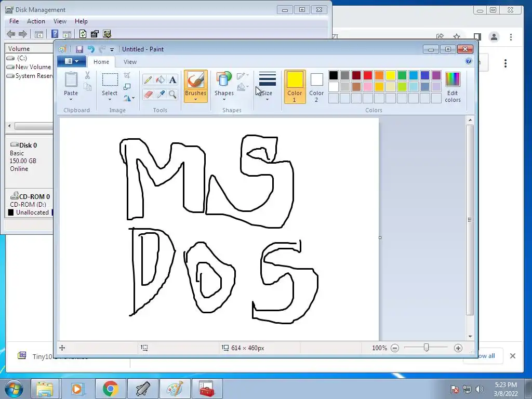532x399 pixels.
Task: Open the Paint file menu button
Action: tap(72, 61)
